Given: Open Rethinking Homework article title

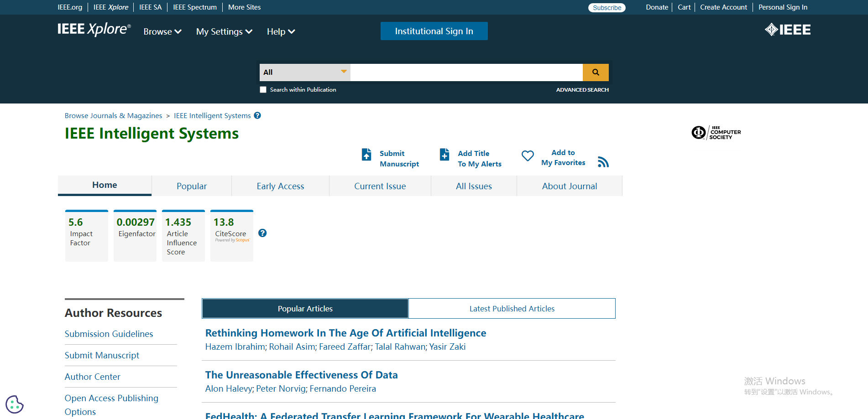Looking at the screenshot, I should pos(346,333).
